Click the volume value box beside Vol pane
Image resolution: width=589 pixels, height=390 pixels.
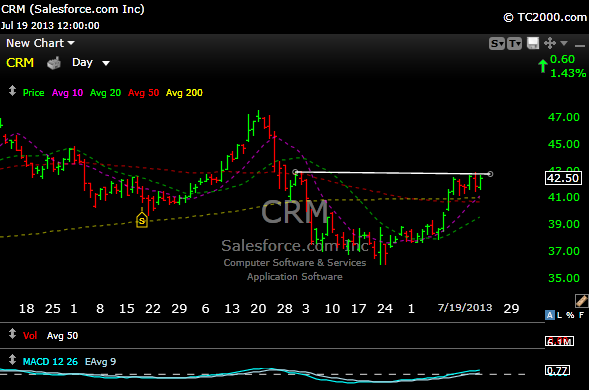click(559, 341)
